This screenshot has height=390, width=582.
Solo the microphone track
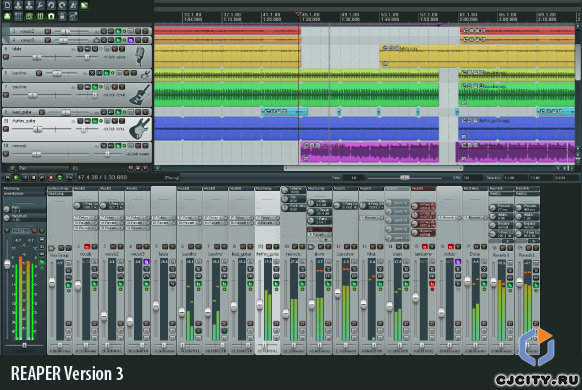tap(122, 49)
